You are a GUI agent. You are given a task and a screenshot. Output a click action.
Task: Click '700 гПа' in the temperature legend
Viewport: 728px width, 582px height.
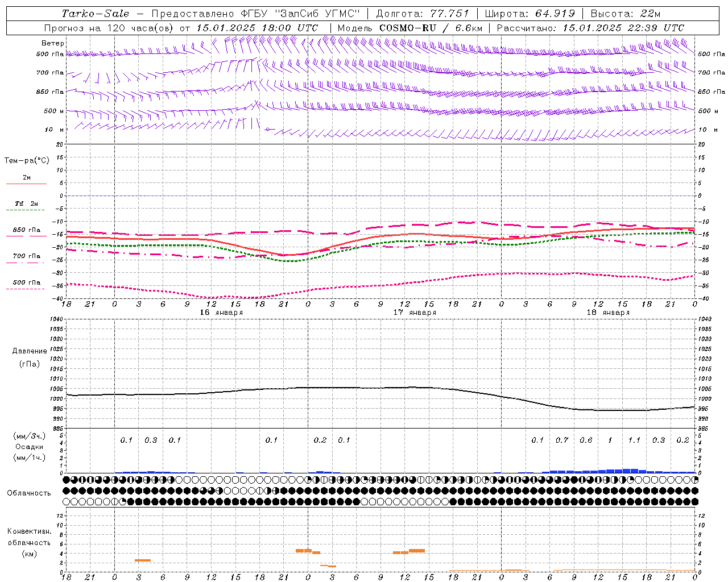click(x=27, y=256)
